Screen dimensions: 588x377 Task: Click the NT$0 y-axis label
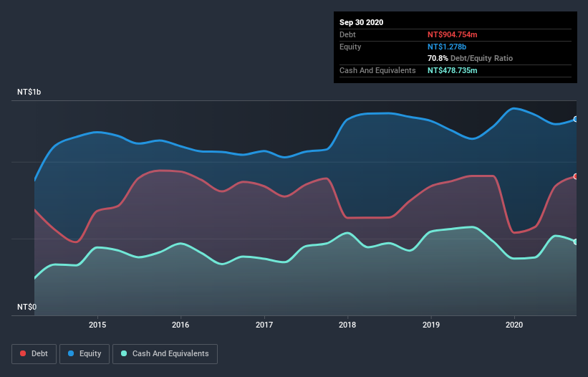(x=27, y=307)
